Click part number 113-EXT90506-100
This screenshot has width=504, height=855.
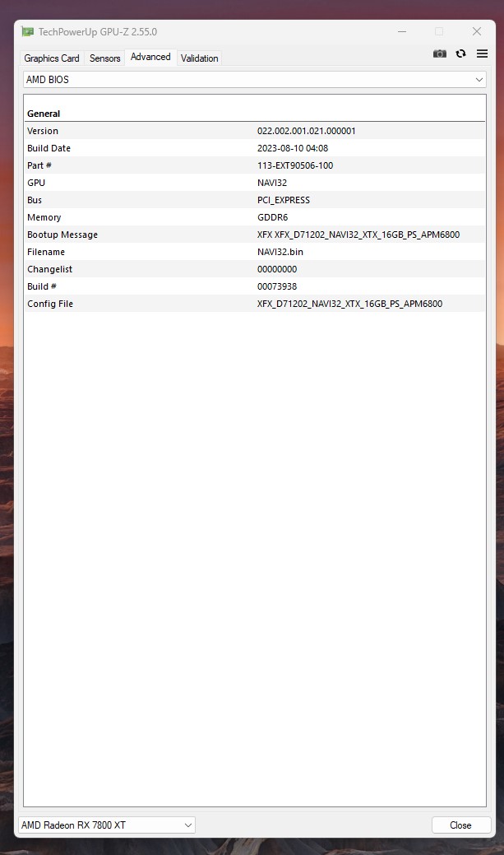click(x=295, y=165)
